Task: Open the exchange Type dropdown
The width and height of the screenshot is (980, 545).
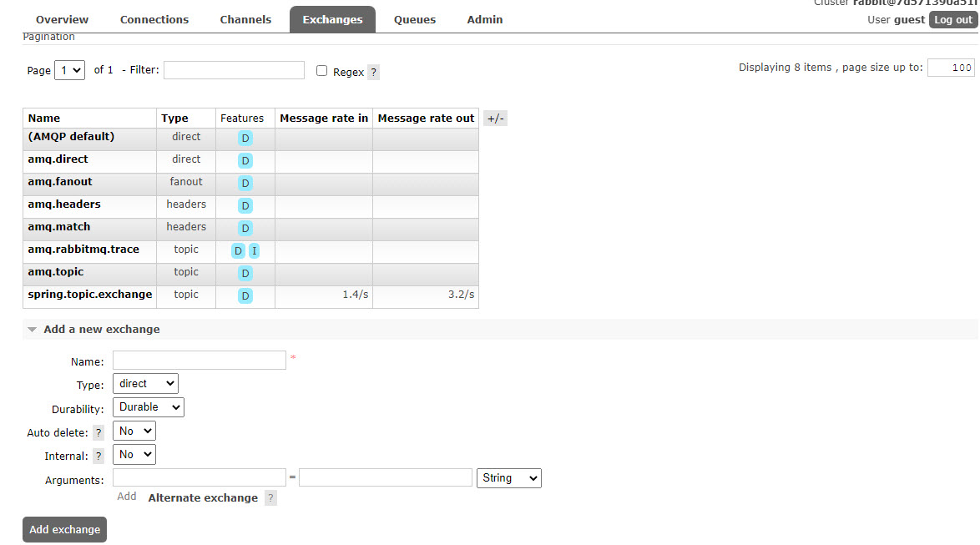Action: [x=145, y=384]
